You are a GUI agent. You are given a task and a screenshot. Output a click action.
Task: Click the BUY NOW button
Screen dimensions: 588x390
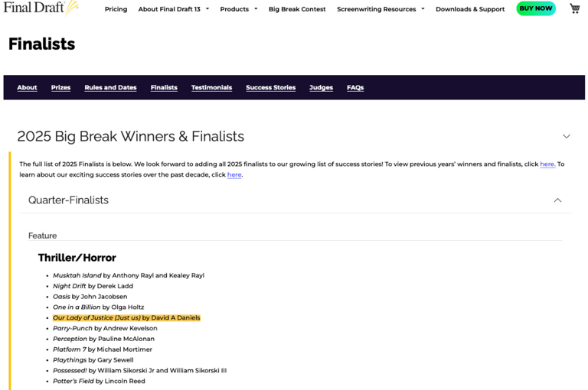click(536, 8)
